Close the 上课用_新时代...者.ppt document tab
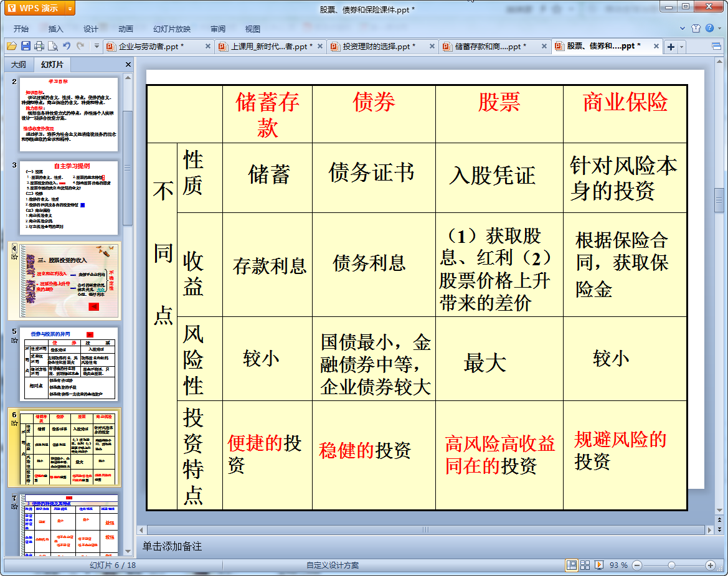 [x=320, y=47]
